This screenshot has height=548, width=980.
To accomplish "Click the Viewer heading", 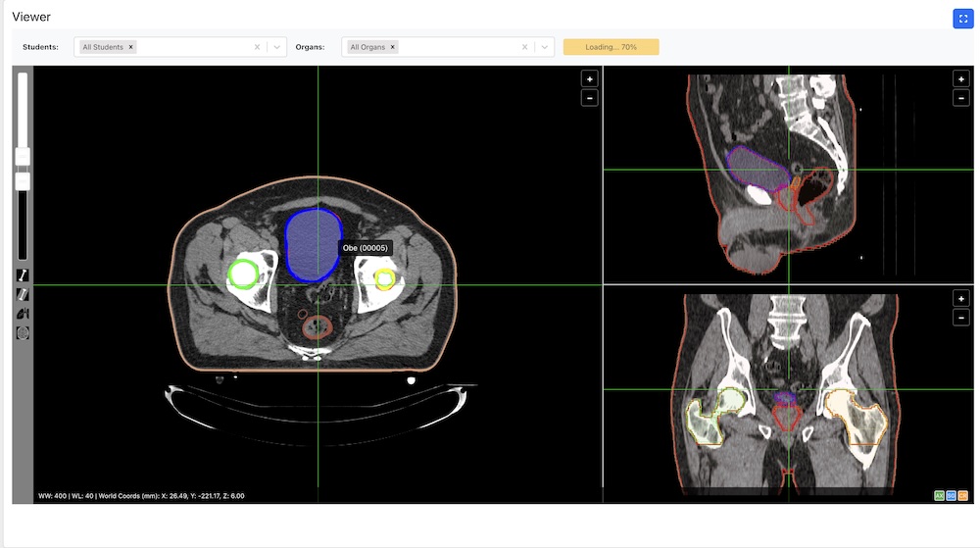I will (x=31, y=17).
